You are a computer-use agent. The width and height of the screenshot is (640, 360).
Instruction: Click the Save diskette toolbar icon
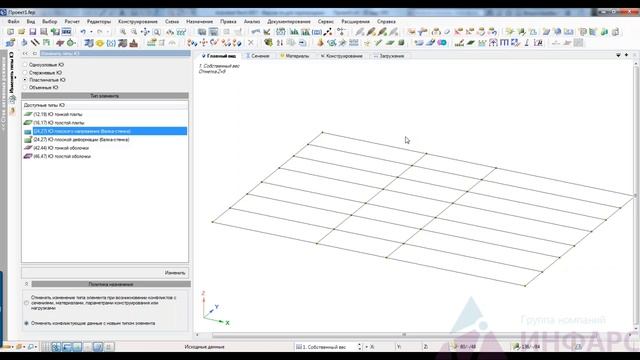coord(33,31)
